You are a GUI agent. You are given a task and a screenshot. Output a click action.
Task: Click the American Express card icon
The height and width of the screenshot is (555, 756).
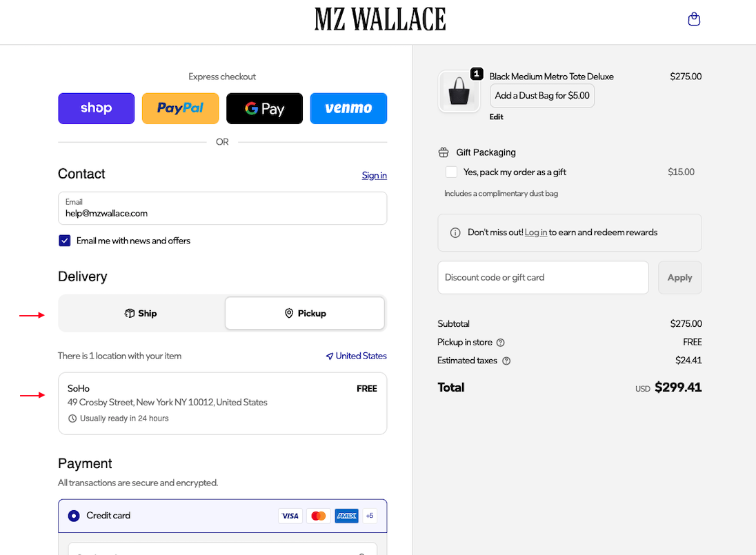point(346,516)
